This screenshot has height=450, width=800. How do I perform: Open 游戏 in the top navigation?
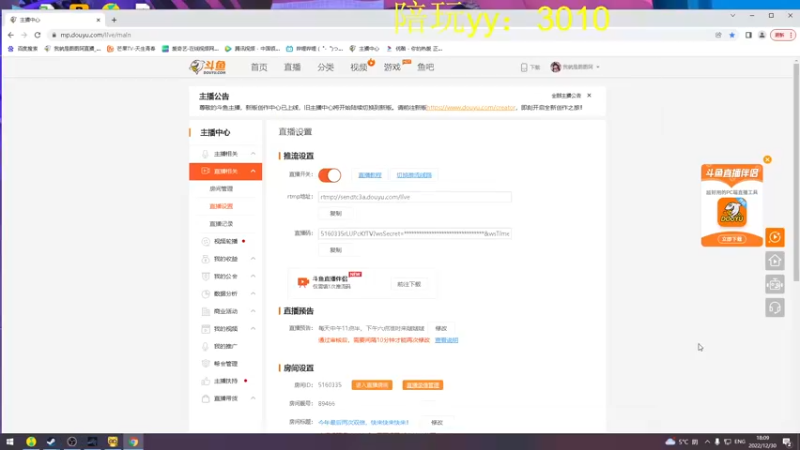coord(392,67)
